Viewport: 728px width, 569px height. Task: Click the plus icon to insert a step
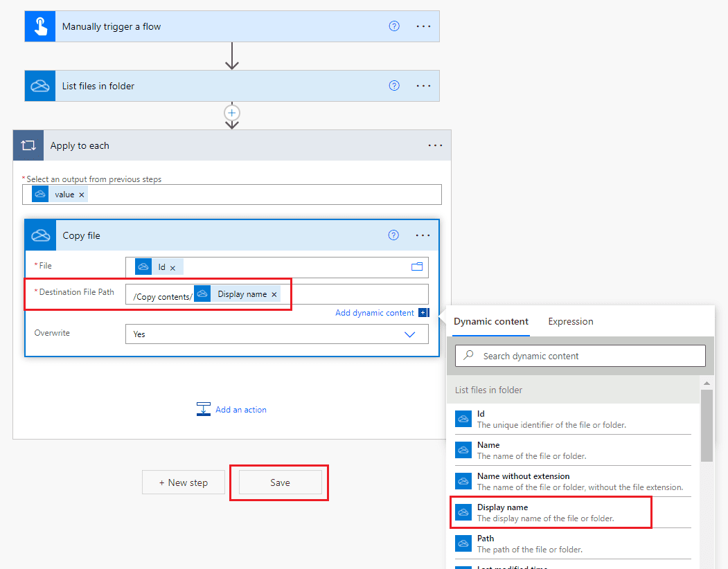(x=231, y=112)
